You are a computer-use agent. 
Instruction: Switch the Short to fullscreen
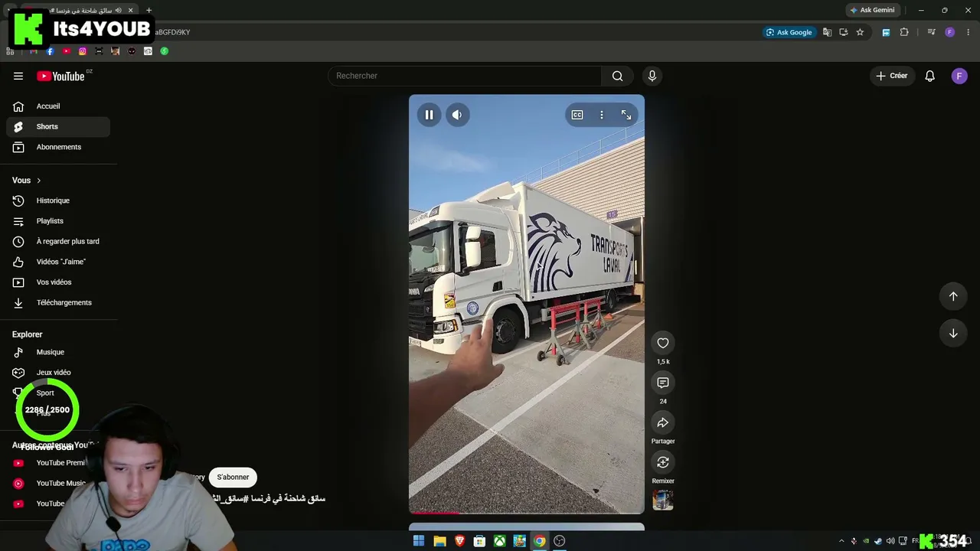(626, 115)
